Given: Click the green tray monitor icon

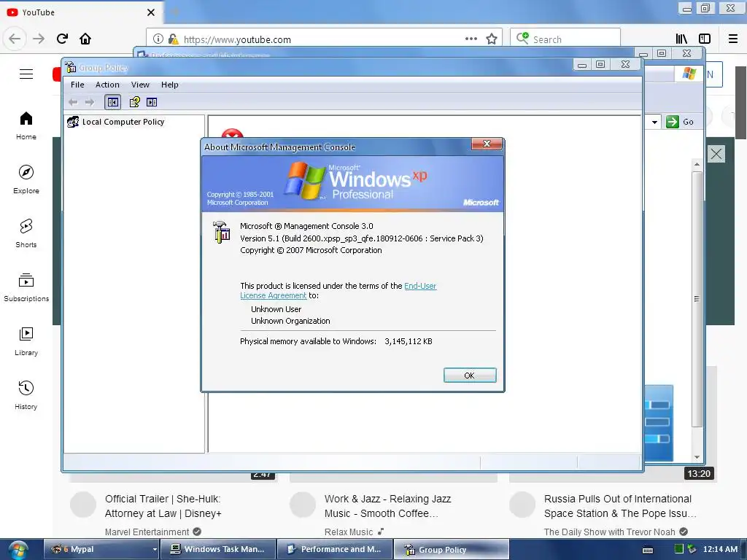Looking at the screenshot, I should 679,549.
